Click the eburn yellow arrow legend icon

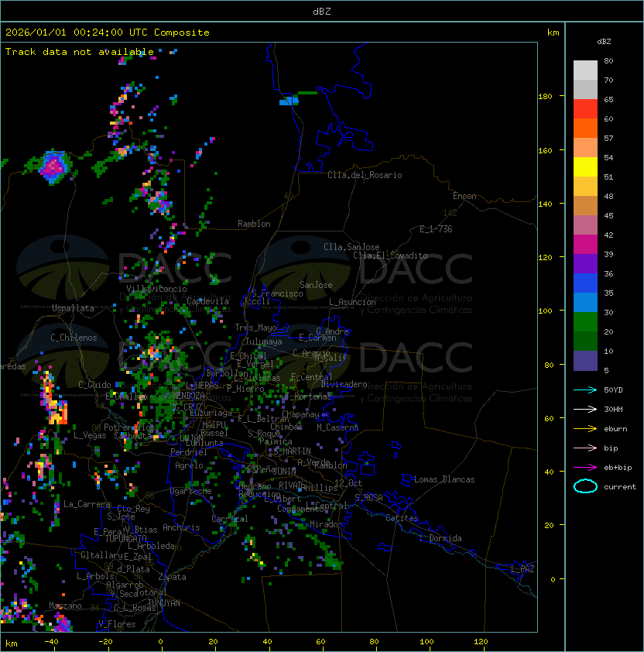[585, 429]
